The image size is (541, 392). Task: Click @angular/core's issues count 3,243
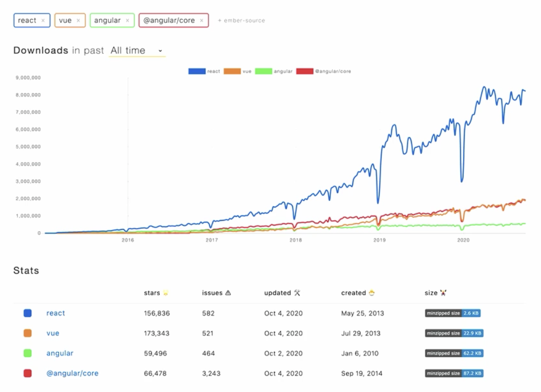click(211, 373)
